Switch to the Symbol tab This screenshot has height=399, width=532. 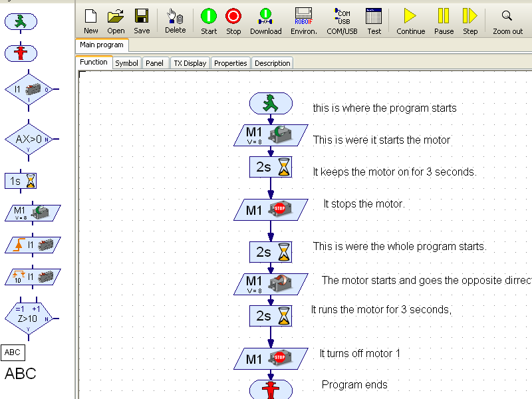coord(126,63)
